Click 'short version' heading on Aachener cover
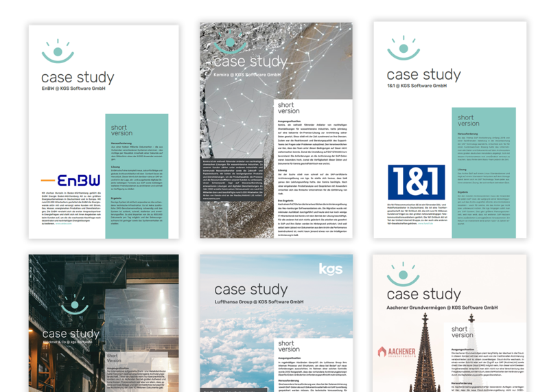Screen dimensions: 549x392 (462, 332)
